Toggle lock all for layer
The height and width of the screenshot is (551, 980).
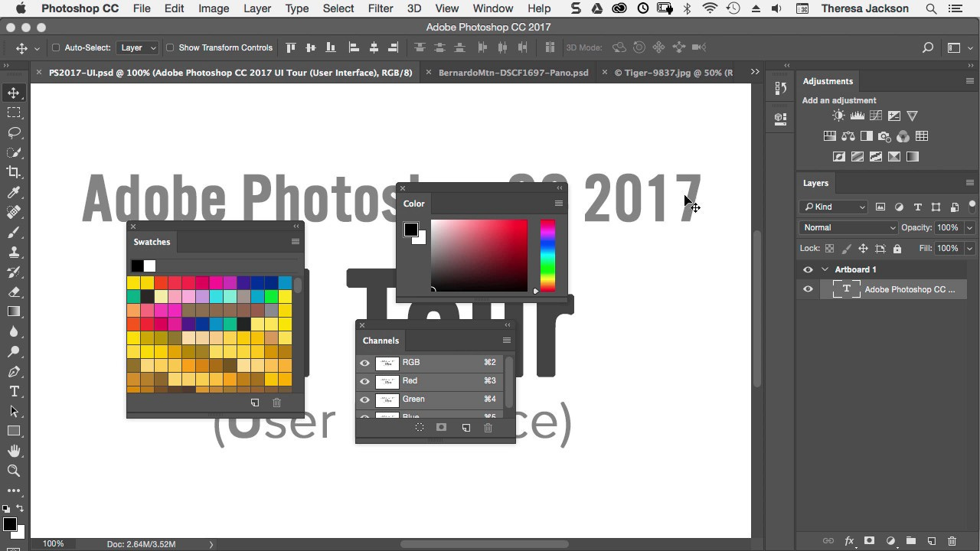897,249
